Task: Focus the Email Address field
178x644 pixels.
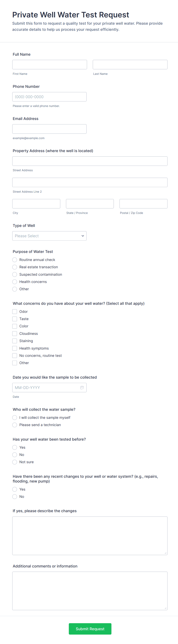Action: pos(49,129)
